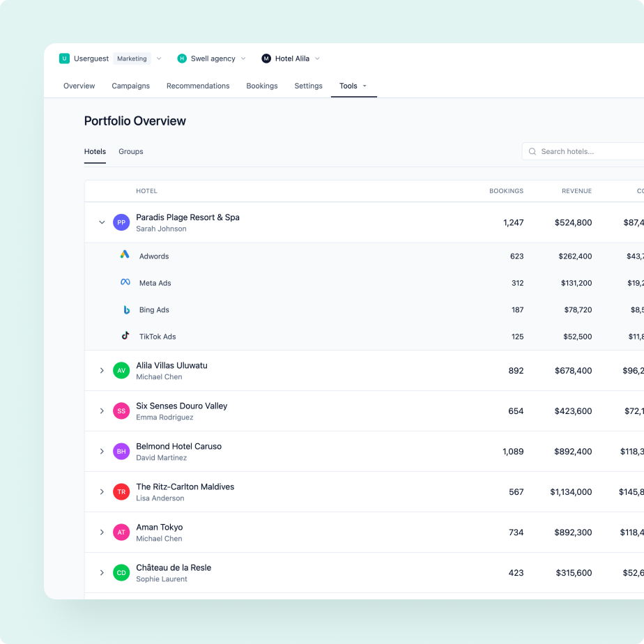Open the Userguest Marketing account dropdown
Image resolution: width=644 pixels, height=644 pixels.
(159, 59)
